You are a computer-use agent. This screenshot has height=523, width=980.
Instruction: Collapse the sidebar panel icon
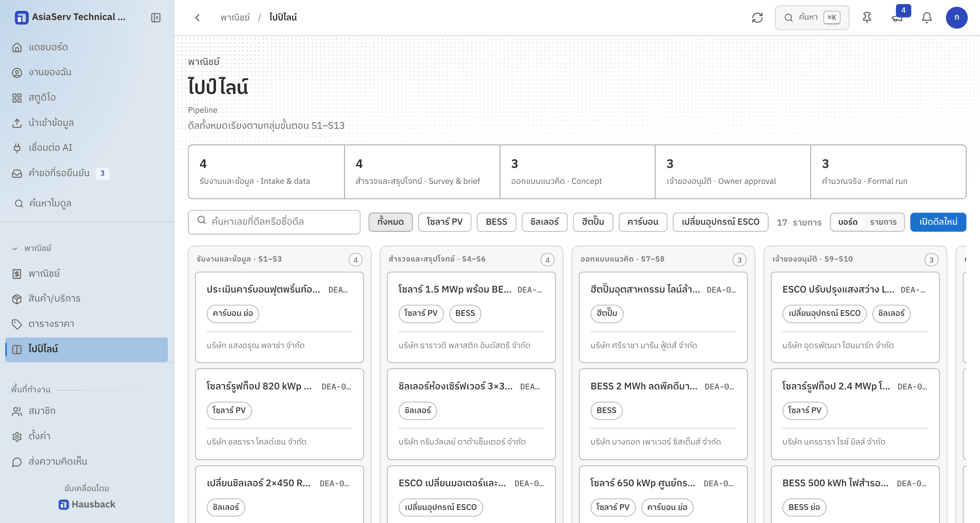coord(156,18)
